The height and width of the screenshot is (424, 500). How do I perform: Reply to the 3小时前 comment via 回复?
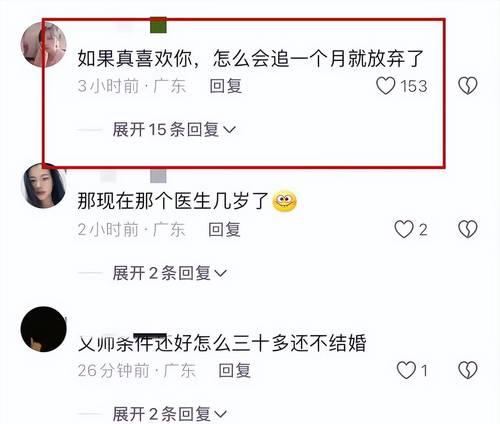[x=226, y=86]
